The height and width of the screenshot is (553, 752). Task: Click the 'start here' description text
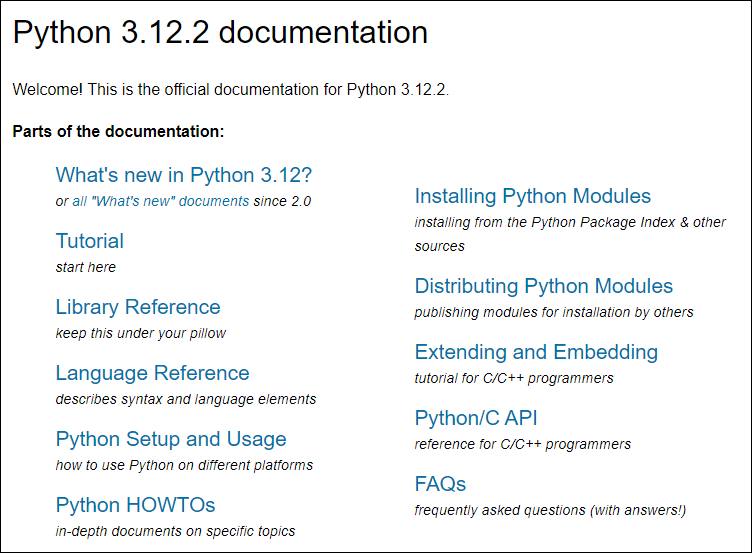point(86,267)
